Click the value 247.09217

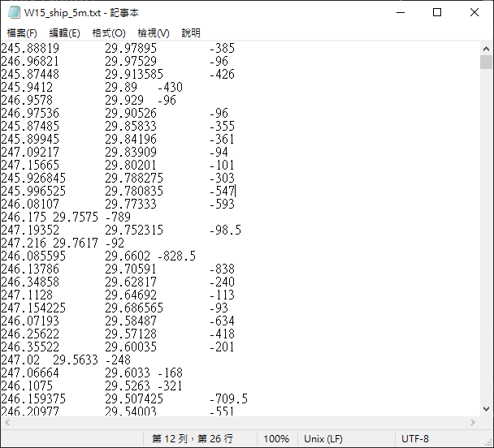[x=30, y=152]
